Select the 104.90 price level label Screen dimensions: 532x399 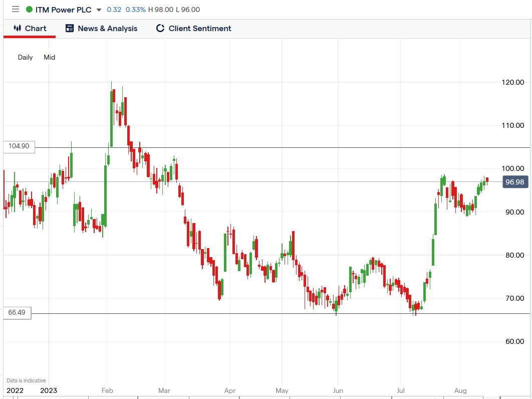coord(19,146)
